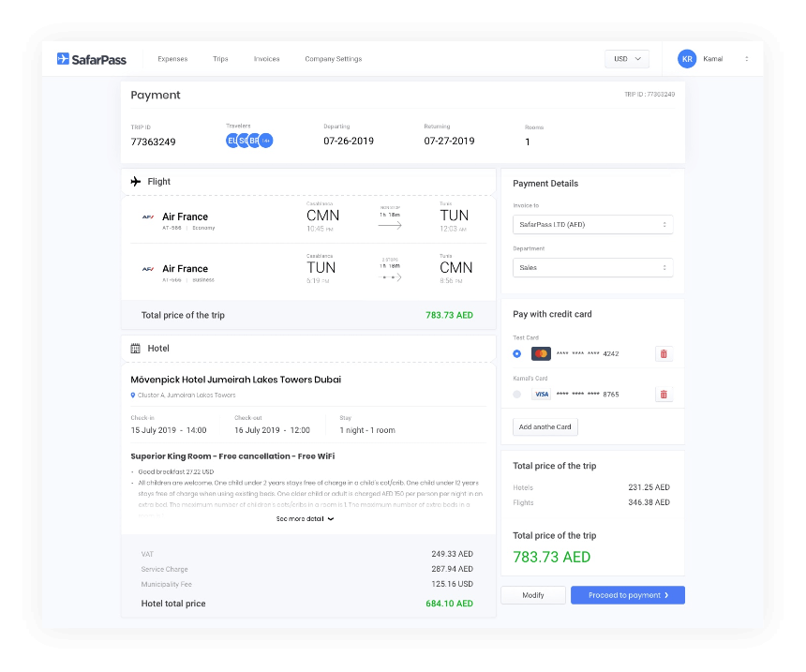Click the Air France logo on the AT-566 Economy row
The image size is (806, 672).
[148, 217]
